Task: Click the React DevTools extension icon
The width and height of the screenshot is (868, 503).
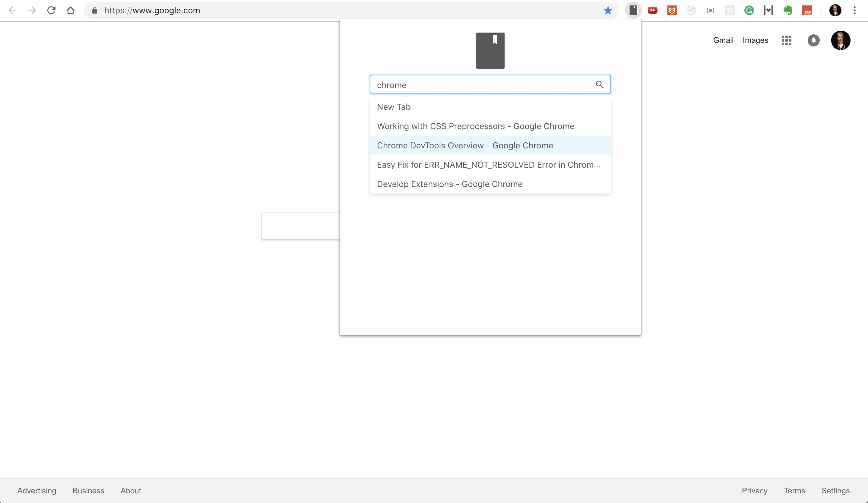Action: 730,10
